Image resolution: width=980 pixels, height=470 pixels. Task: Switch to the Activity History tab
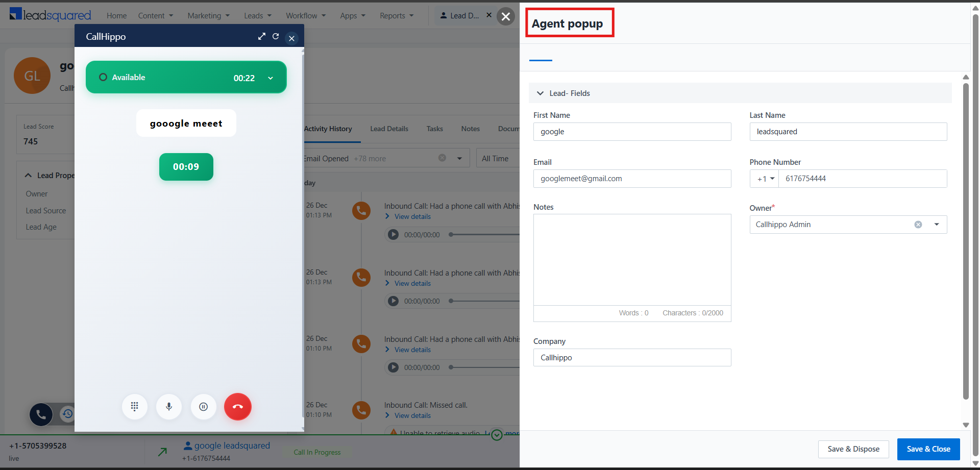point(328,129)
